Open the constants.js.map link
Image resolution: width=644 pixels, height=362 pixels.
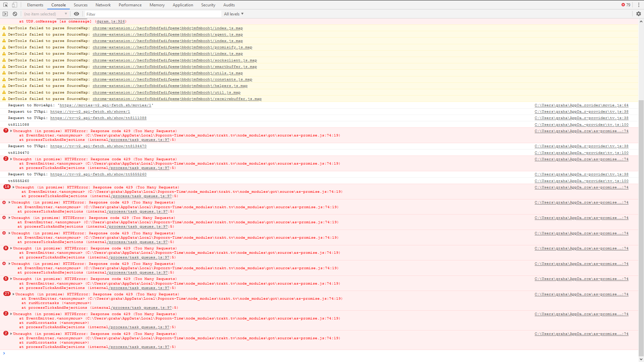point(172,79)
